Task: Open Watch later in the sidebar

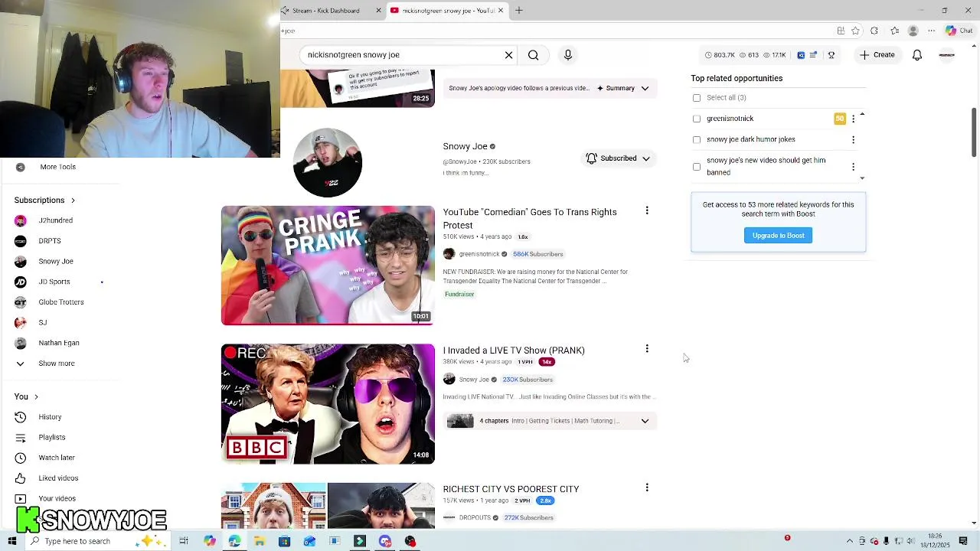Action: coord(57,458)
